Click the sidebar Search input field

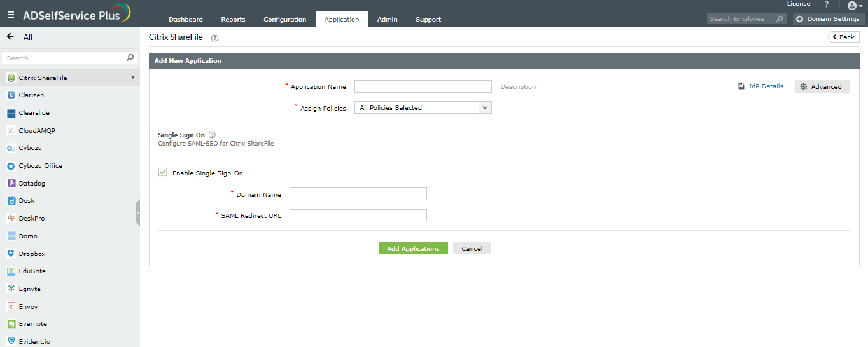[x=64, y=58]
